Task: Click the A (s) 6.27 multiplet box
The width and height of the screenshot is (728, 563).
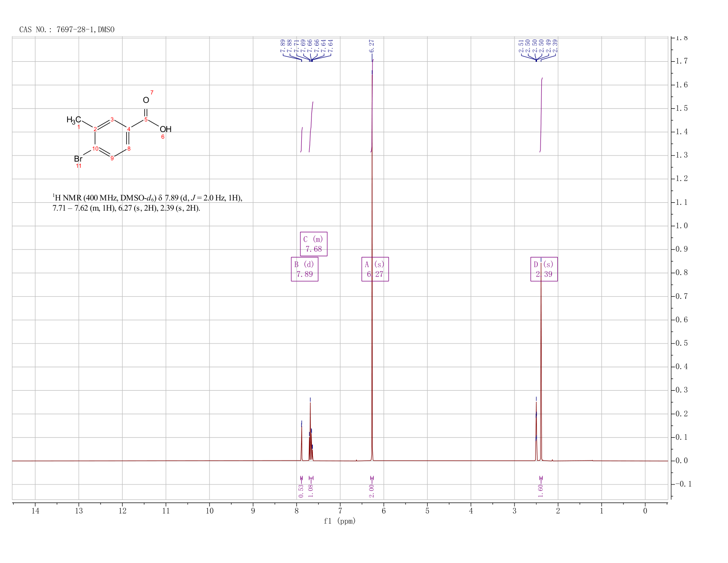Action: (x=375, y=269)
